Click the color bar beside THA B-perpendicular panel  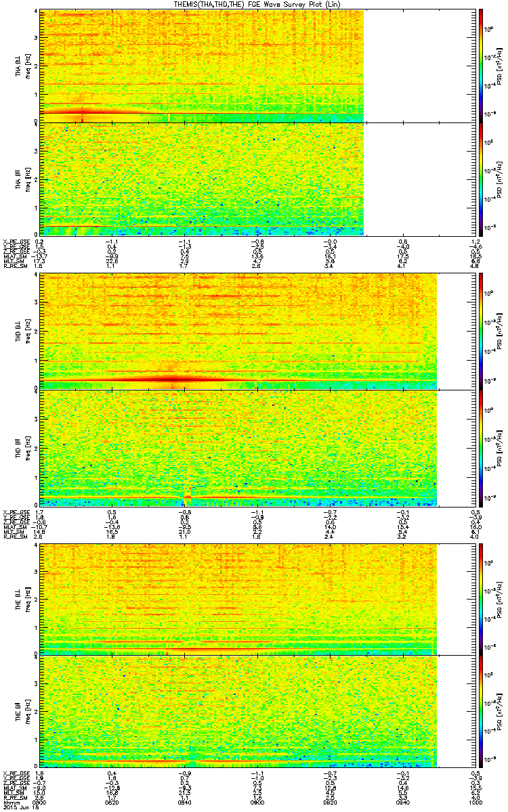(x=481, y=66)
